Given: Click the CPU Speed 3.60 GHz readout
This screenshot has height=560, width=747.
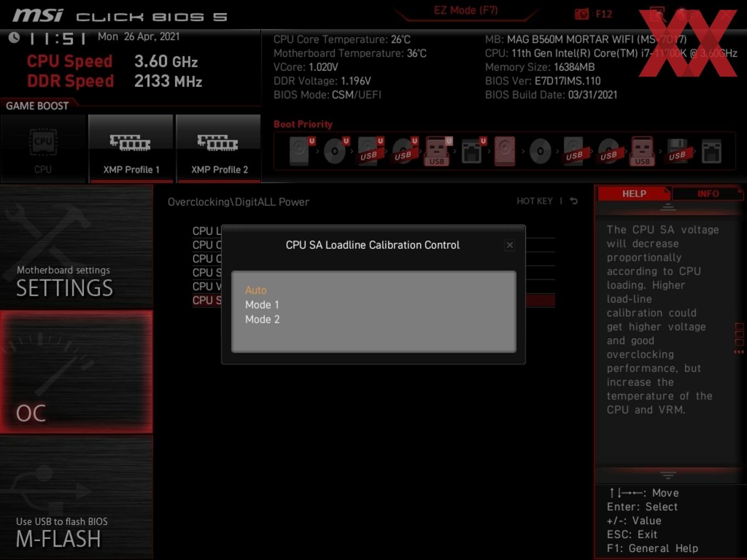Looking at the screenshot, I should (113, 61).
